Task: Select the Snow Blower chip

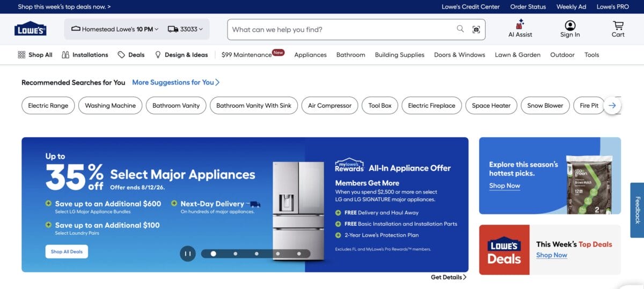Action: 545,106
